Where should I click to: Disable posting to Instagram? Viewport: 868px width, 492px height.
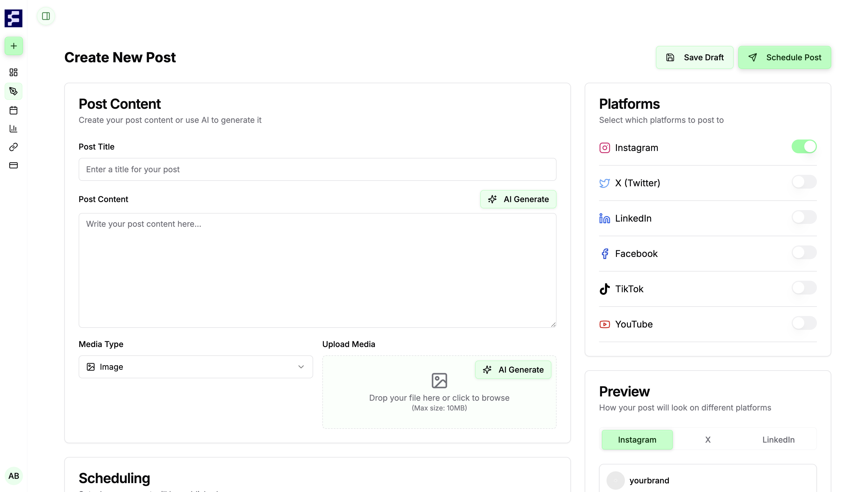click(x=804, y=146)
